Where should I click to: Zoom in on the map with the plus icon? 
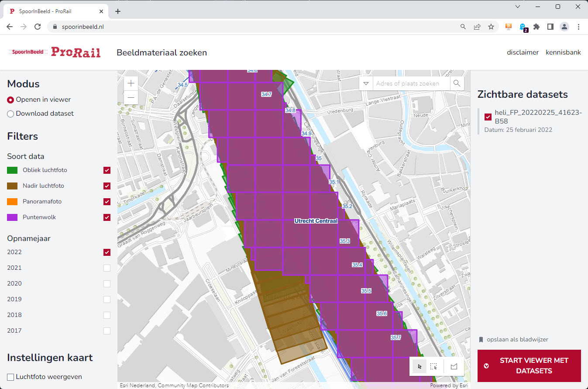[x=131, y=83]
